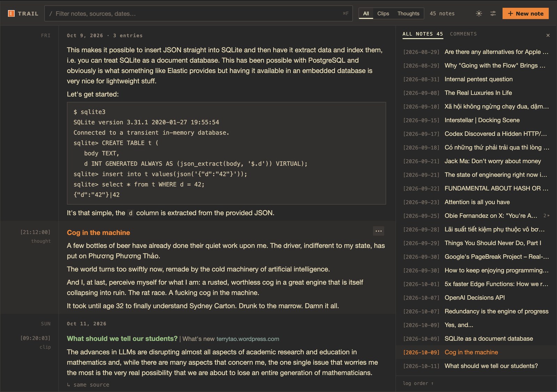Toggle the log order sort direction
Screen dimensions: 557x392
click(x=418, y=383)
